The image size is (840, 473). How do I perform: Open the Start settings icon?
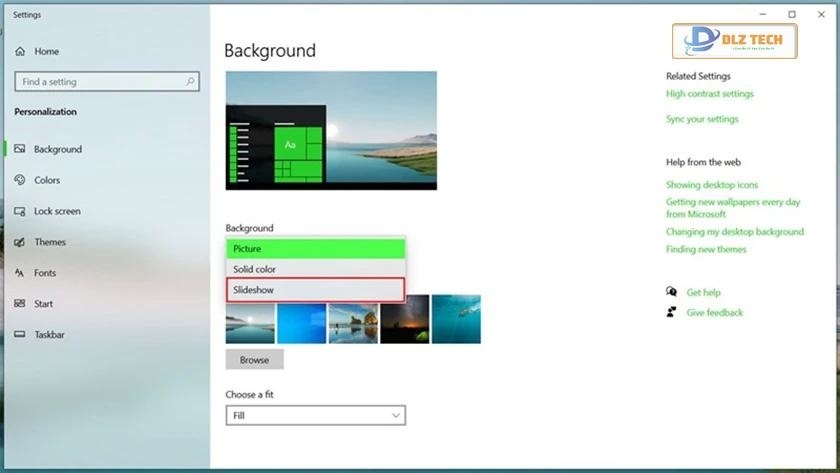tap(21, 304)
